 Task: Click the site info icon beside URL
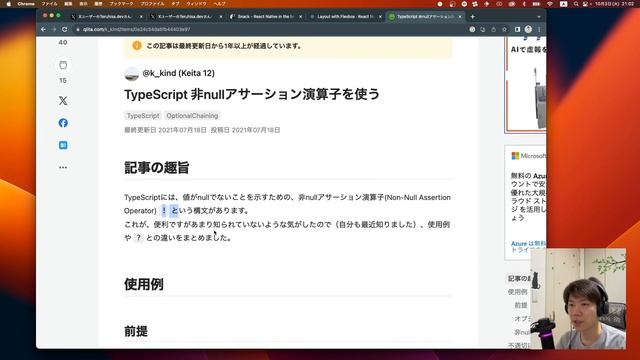(78, 29)
